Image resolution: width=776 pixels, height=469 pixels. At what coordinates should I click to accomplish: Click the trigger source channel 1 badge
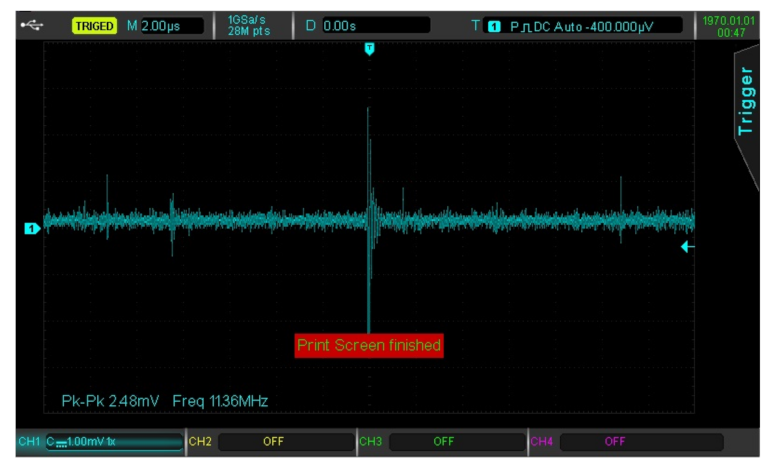[493, 25]
